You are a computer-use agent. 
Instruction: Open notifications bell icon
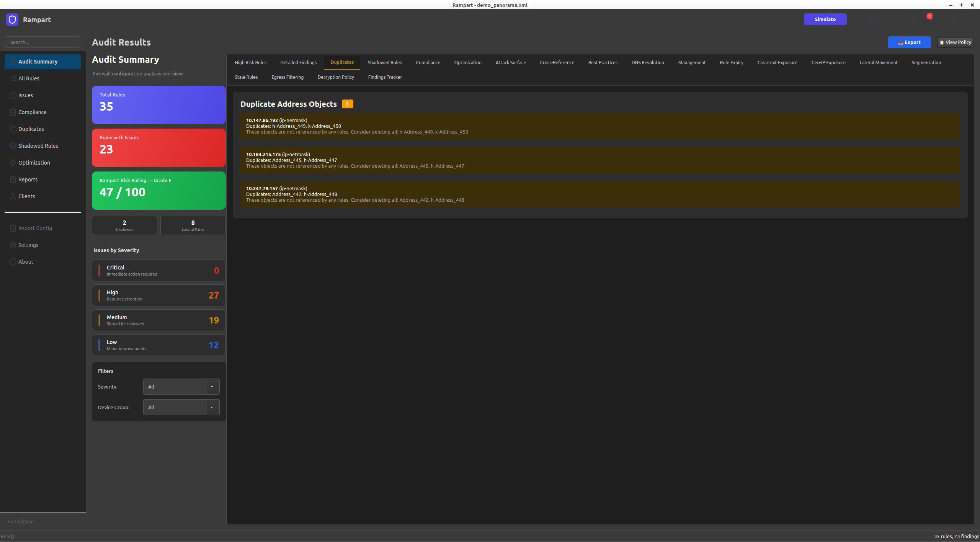[x=914, y=20]
